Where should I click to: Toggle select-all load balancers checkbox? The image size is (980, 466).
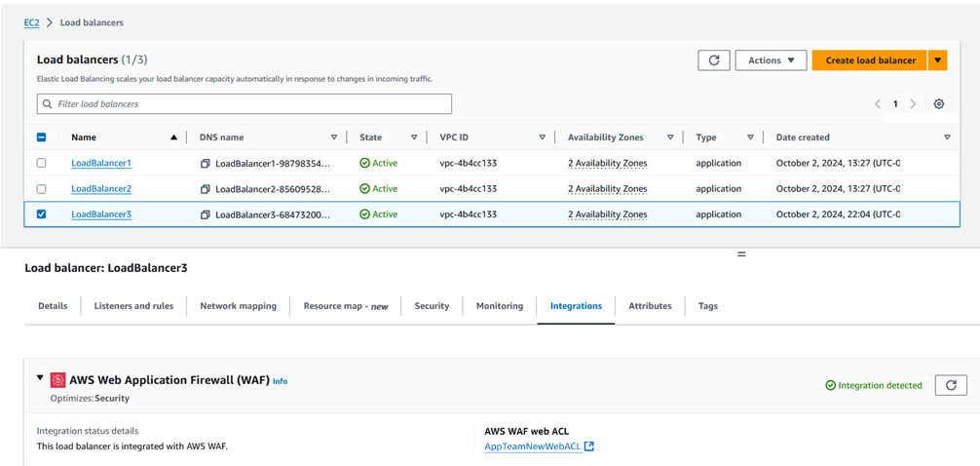[x=41, y=137]
